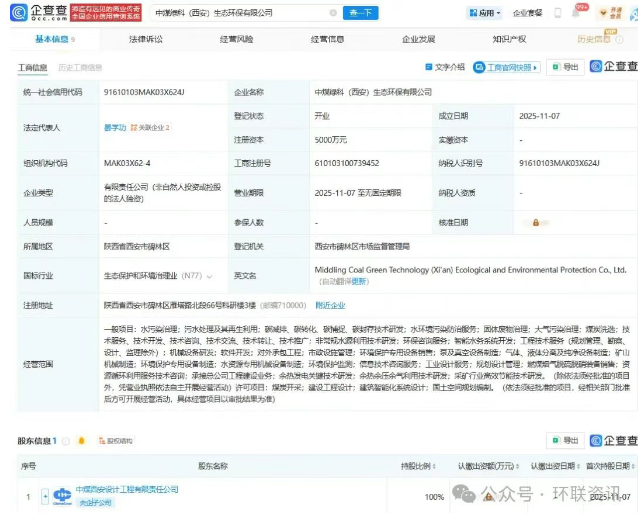Open 文字介绍 text introduction
Viewport: 638px width, 513px height.
(444, 67)
